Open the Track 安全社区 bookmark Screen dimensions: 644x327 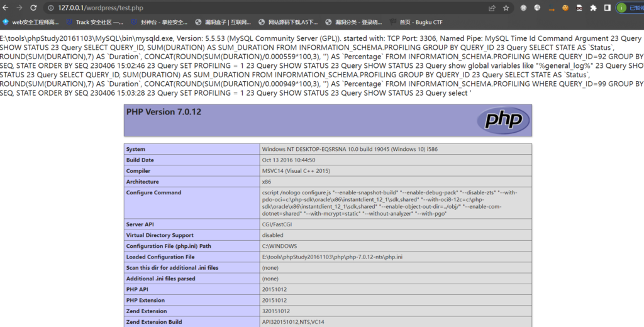94,22
